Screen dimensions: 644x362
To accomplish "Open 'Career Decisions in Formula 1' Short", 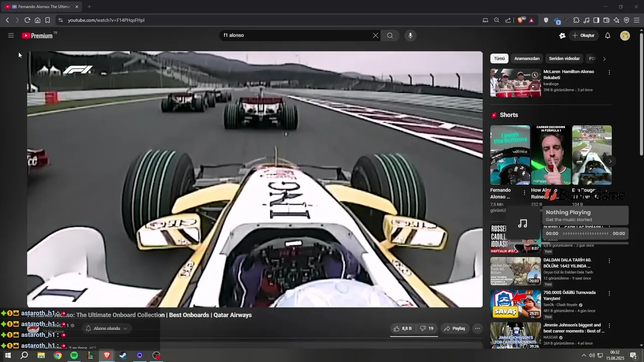I will (551, 155).
